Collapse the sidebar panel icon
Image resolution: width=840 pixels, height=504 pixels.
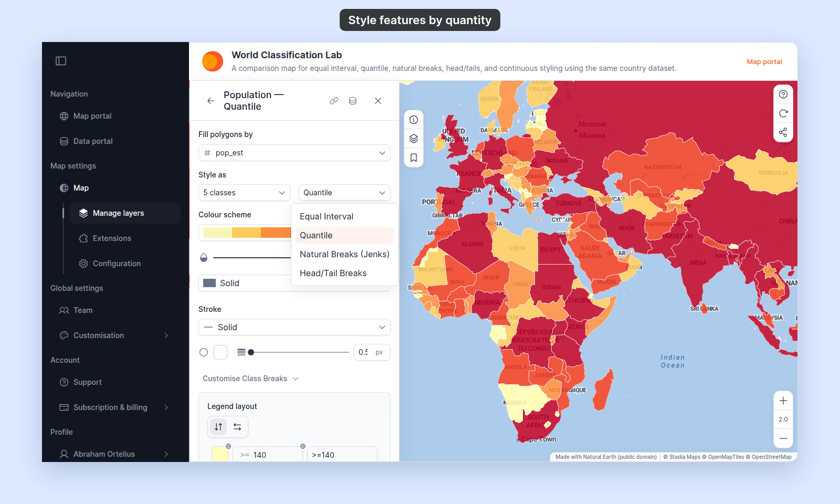click(61, 61)
